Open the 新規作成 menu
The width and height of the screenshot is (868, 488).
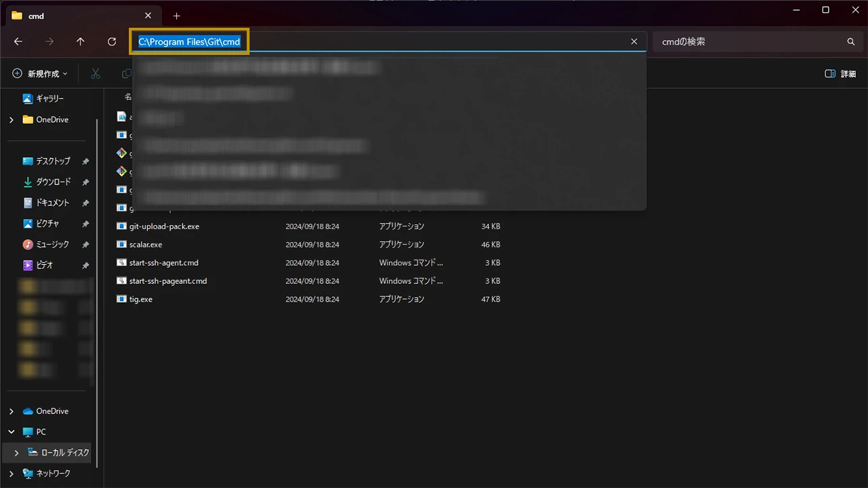coord(40,73)
